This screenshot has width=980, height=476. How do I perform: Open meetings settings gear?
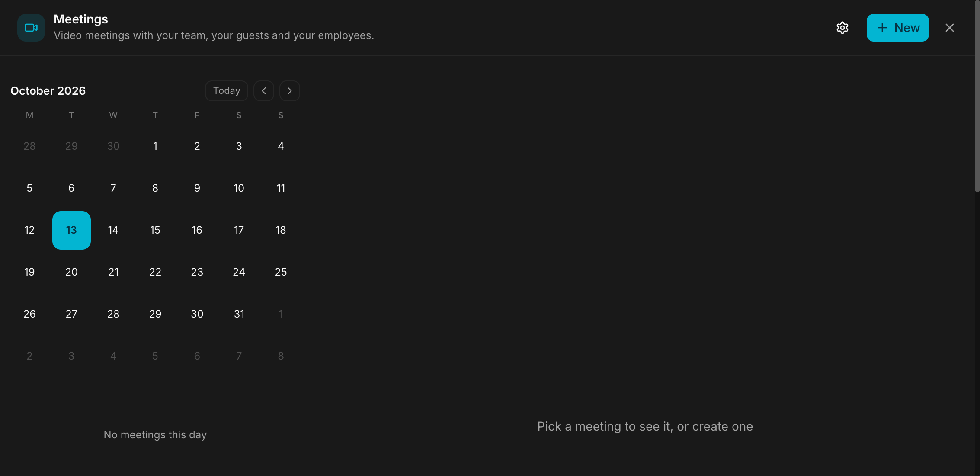(842, 28)
